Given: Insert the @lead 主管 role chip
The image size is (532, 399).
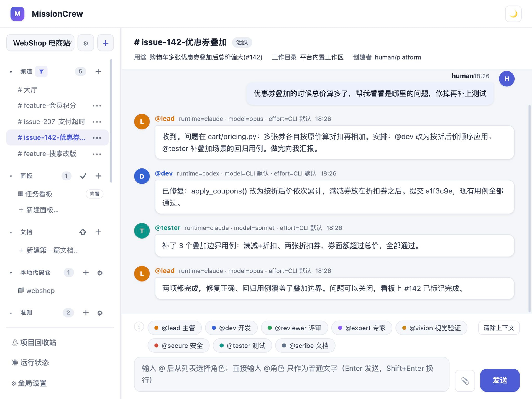Looking at the screenshot, I should pos(175,328).
